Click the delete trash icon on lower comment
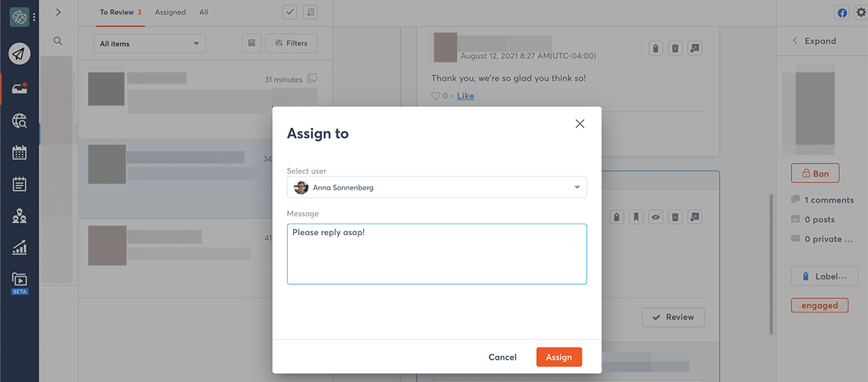The image size is (868, 382). tap(674, 216)
